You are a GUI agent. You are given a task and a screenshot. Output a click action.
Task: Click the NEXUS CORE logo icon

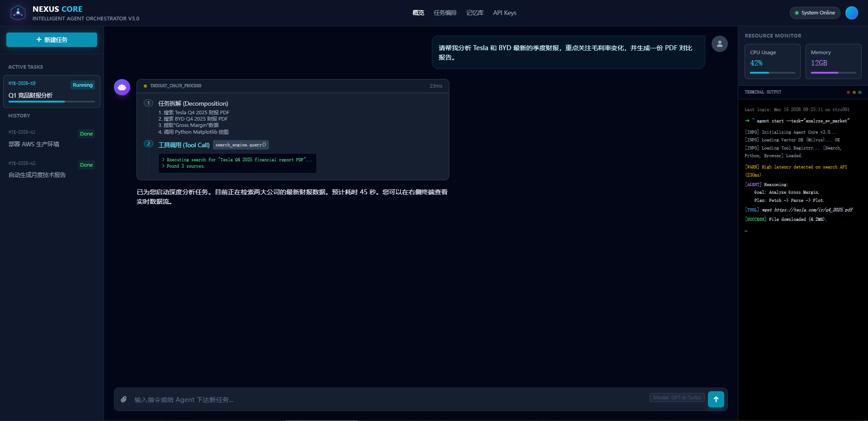18,13
